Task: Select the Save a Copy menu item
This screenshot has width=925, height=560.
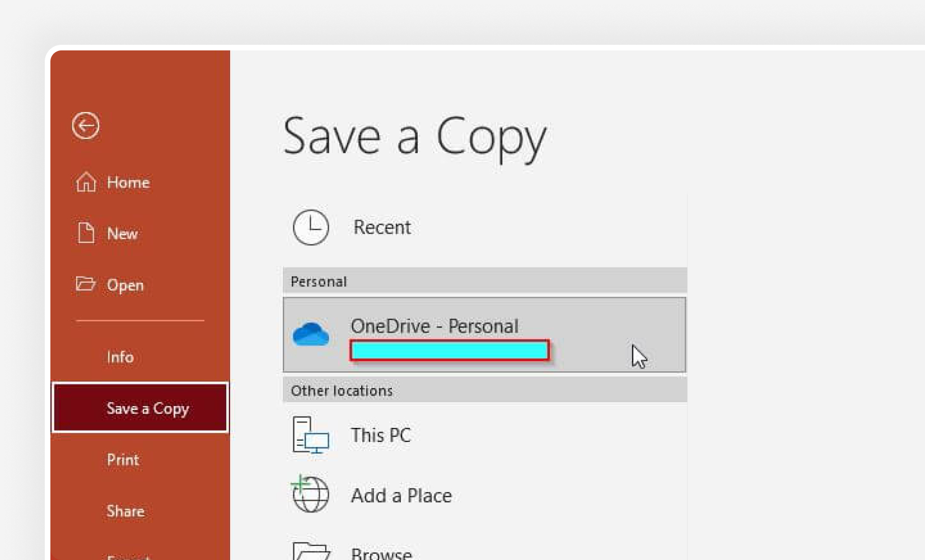Action: pos(140,408)
